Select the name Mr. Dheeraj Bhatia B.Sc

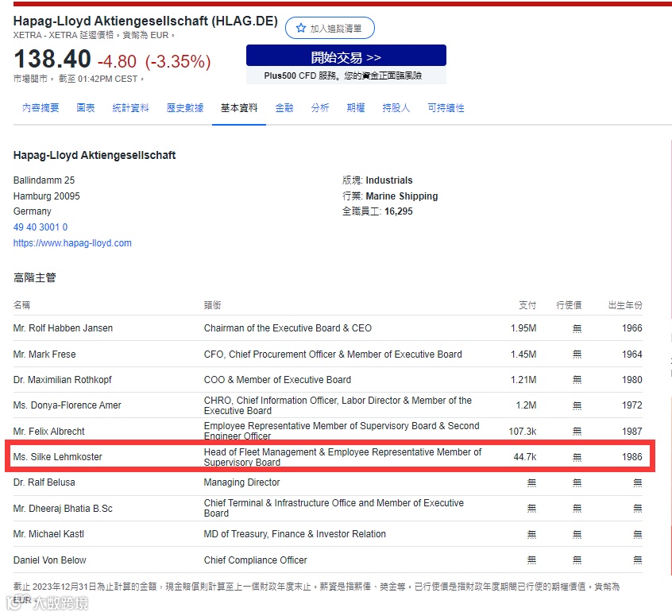point(63,509)
